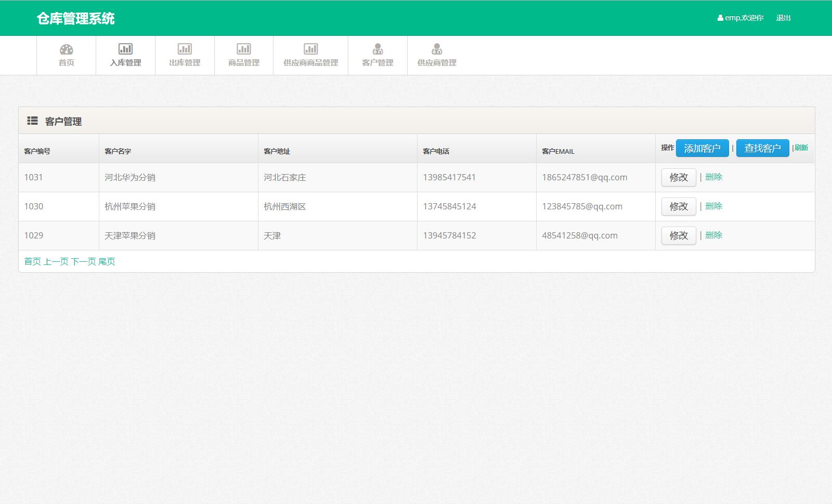
Task: Click phone number 13945784152
Action: [x=449, y=235]
